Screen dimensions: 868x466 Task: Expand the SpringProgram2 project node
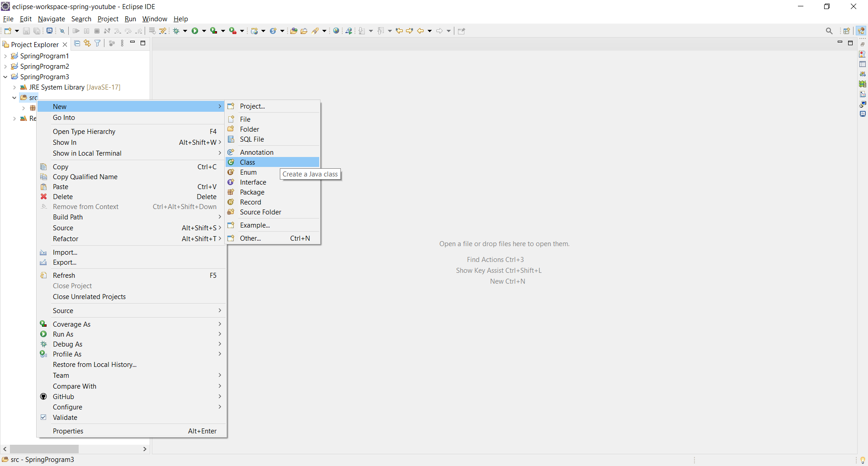(x=5, y=67)
